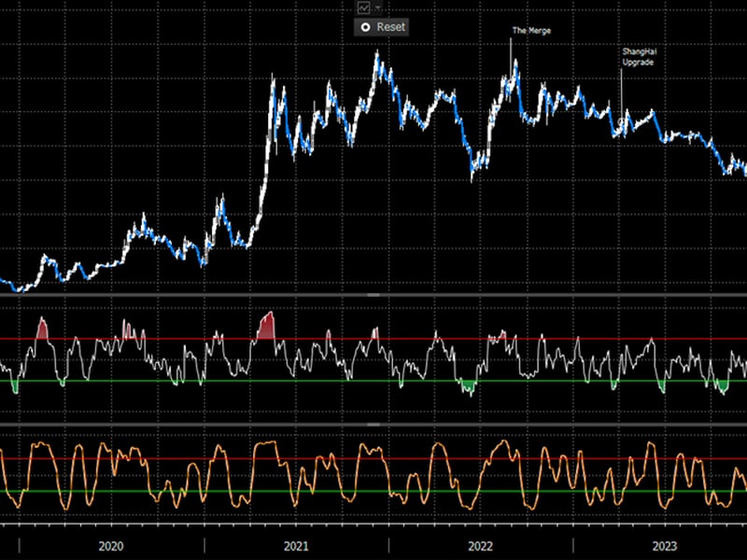Click the green shaded dip in early 2022

click(x=468, y=386)
